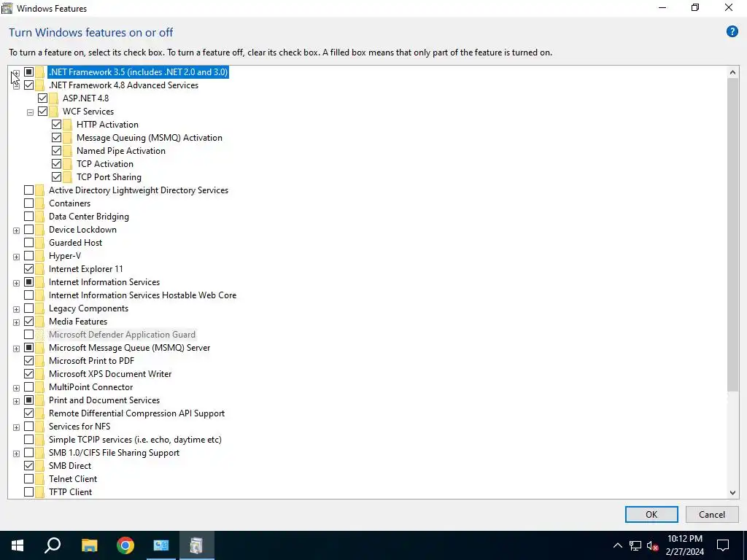Open taskbar search magnifier
Viewport: 747px width, 560px height.
click(x=53, y=545)
